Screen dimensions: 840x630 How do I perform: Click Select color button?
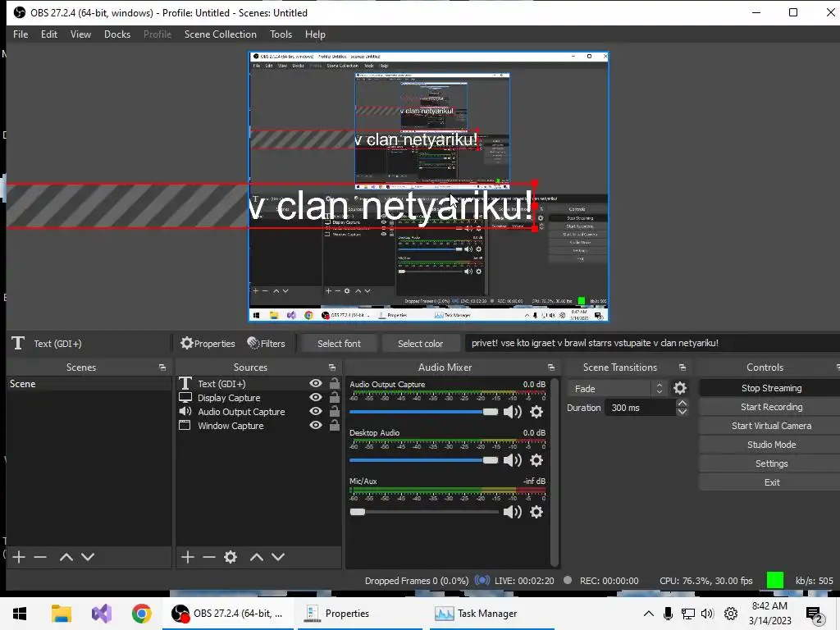click(x=420, y=344)
